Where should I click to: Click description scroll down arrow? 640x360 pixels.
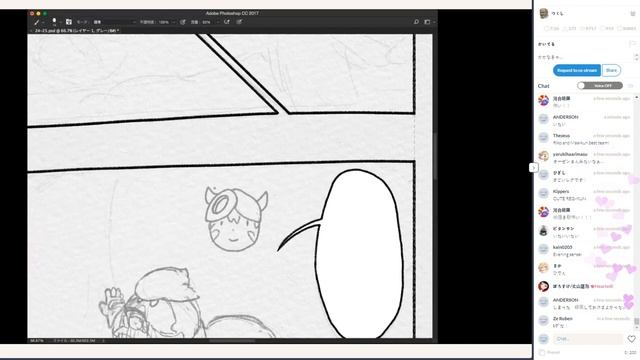636,60
